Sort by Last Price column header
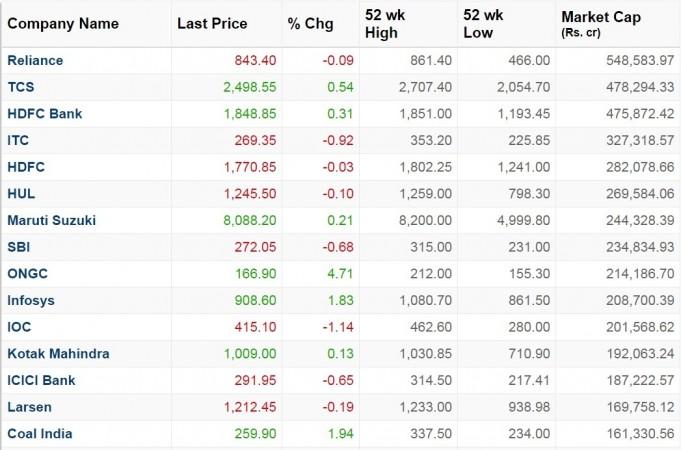 coord(212,23)
